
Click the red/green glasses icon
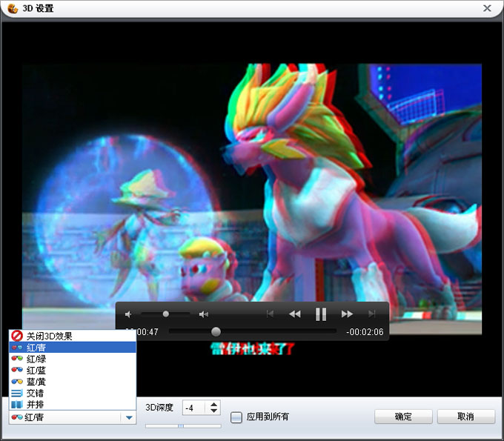pos(17,359)
